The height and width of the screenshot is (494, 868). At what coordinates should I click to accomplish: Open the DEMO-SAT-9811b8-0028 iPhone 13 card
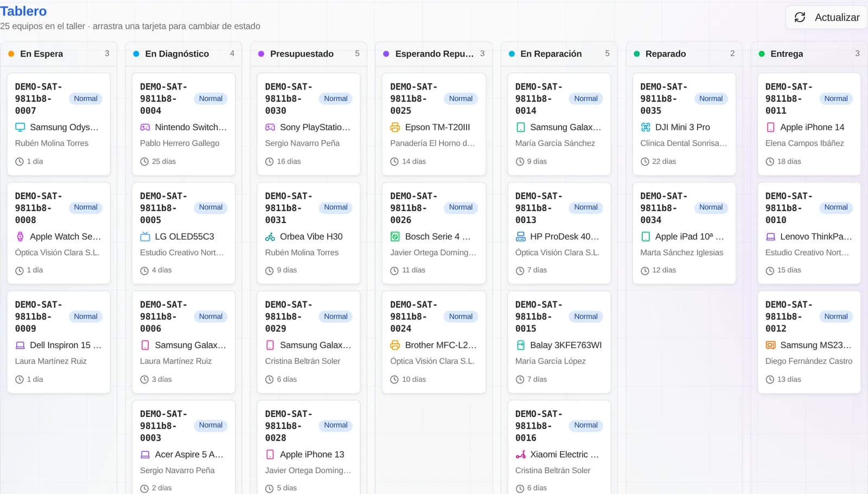[x=309, y=448]
